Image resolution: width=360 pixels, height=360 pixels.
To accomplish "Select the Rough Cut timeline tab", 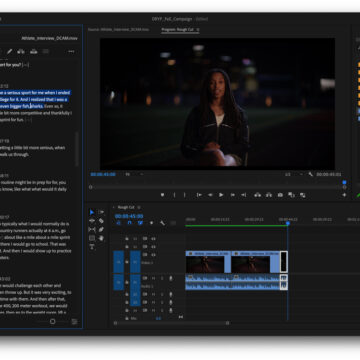I will pyautogui.click(x=126, y=207).
